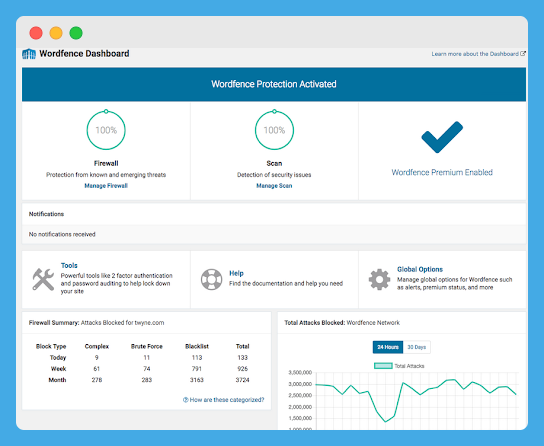Open the Global Options link
The height and width of the screenshot is (446, 544).
coord(420,269)
